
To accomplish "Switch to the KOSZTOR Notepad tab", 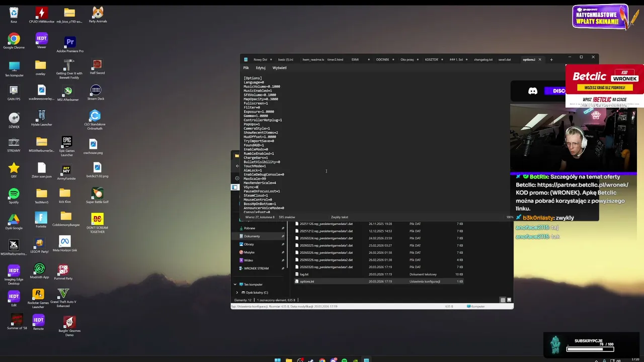I will click(432, 59).
